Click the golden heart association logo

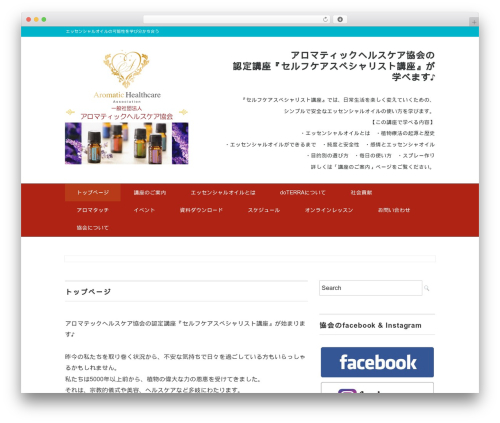click(x=126, y=69)
